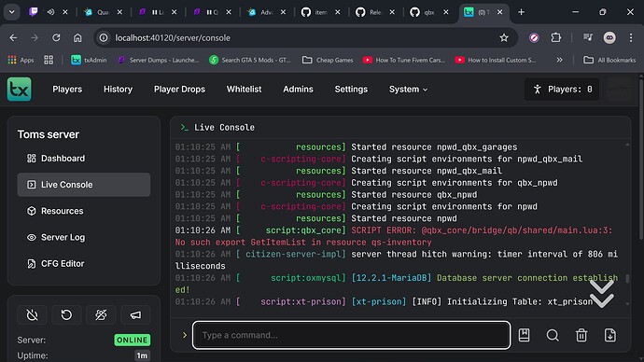Jump to console bottom with double chevron

click(602, 294)
